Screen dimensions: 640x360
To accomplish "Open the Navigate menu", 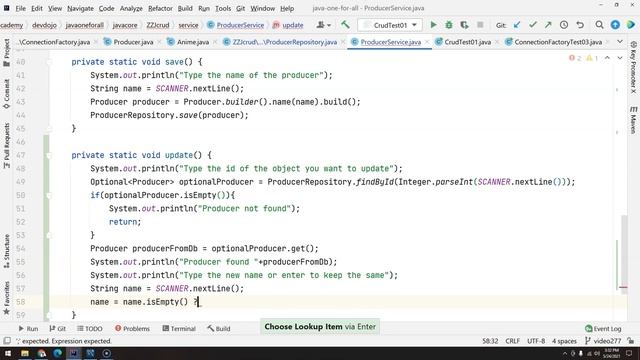I will pyautogui.click(x=80, y=8).
